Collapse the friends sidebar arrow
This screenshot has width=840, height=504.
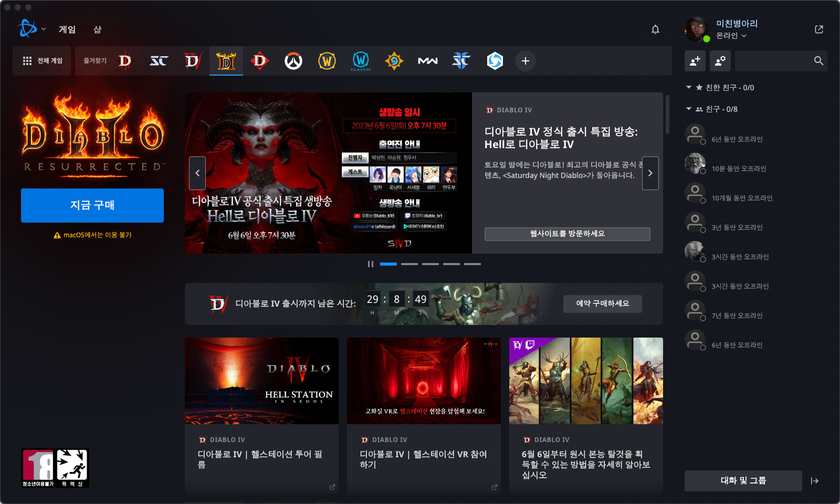pyautogui.click(x=815, y=481)
